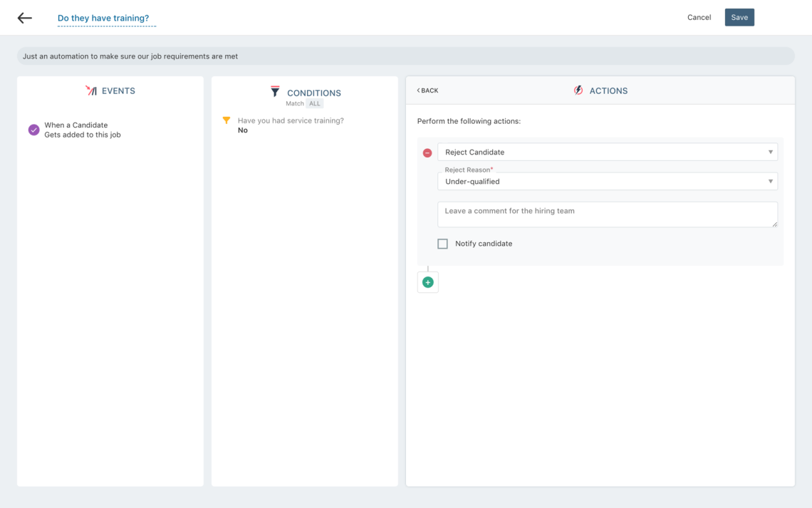
Task: Add a new action with the green plus icon
Action: [428, 282]
